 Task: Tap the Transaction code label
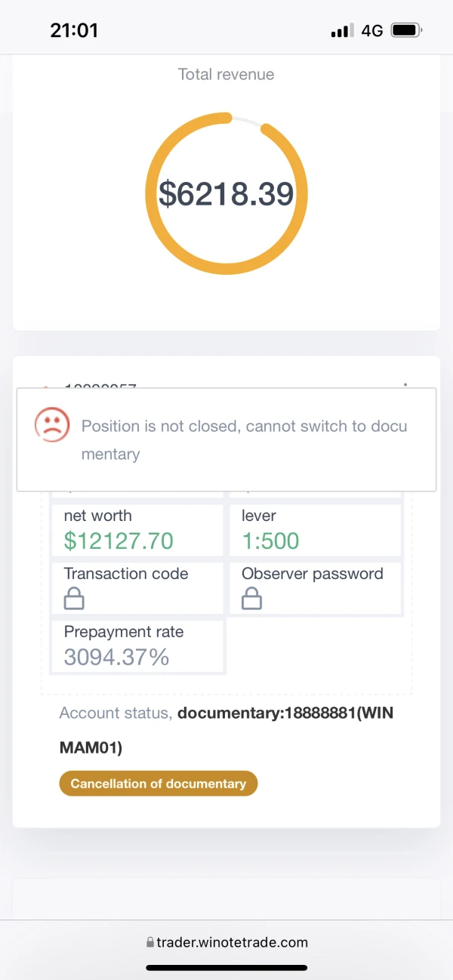[126, 574]
